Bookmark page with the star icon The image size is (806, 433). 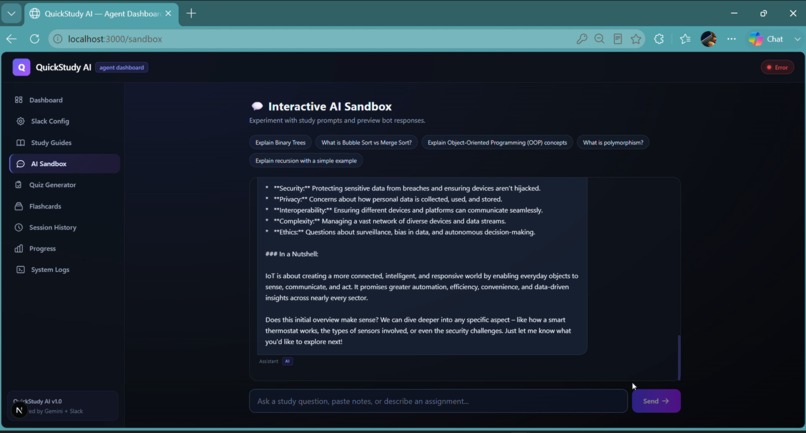(x=636, y=39)
